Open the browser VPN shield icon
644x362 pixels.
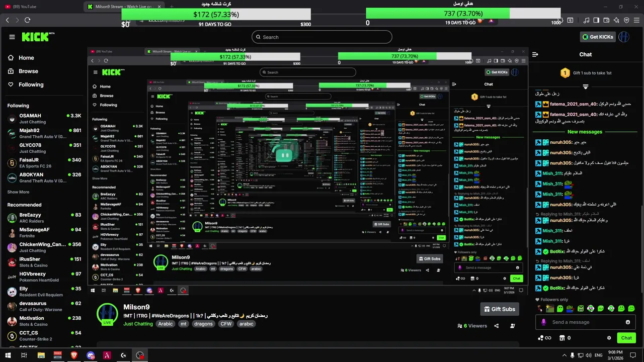coord(626,20)
